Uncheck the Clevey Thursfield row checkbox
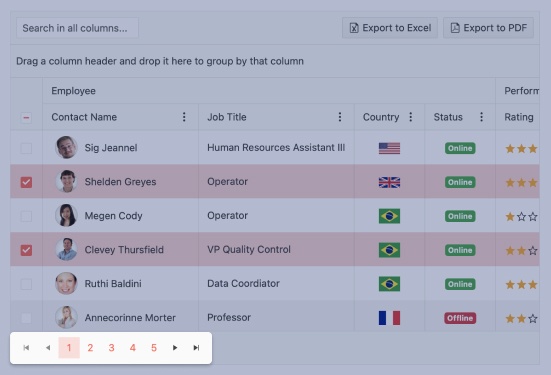This screenshot has width=551, height=375. click(x=26, y=250)
